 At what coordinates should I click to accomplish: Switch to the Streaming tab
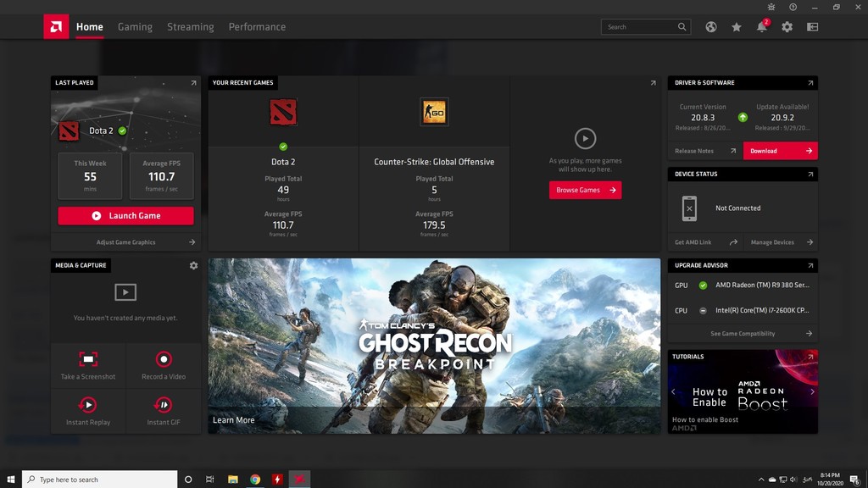tap(191, 26)
